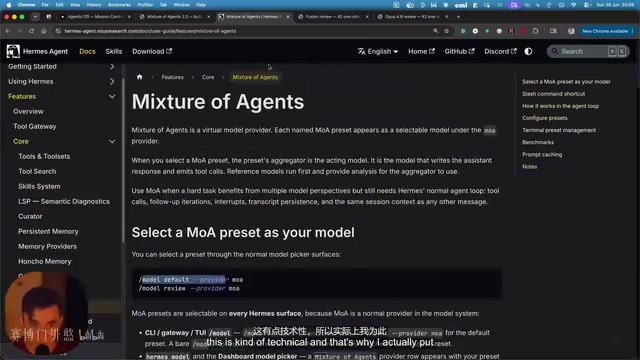640x360 pixels.
Task: Jump to Benchmarks section
Action: 538,142
